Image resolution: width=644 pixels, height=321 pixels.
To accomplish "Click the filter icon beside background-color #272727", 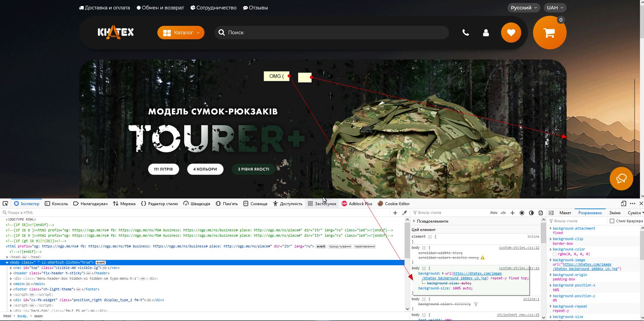I will [476, 304].
